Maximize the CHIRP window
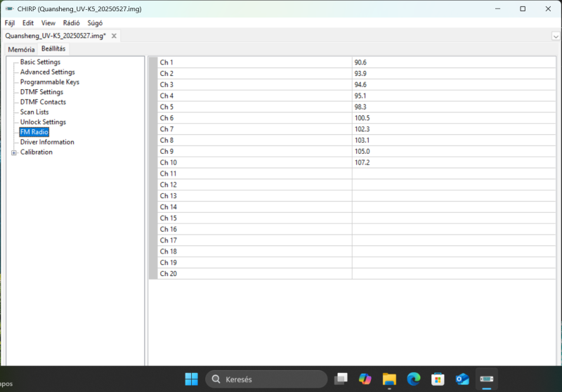The width and height of the screenshot is (562, 392). point(523,8)
